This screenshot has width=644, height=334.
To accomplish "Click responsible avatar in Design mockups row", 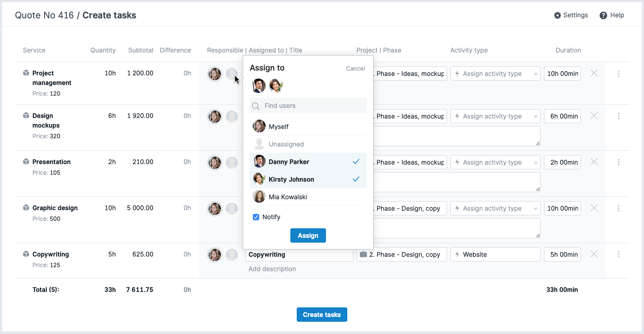I will [x=215, y=116].
